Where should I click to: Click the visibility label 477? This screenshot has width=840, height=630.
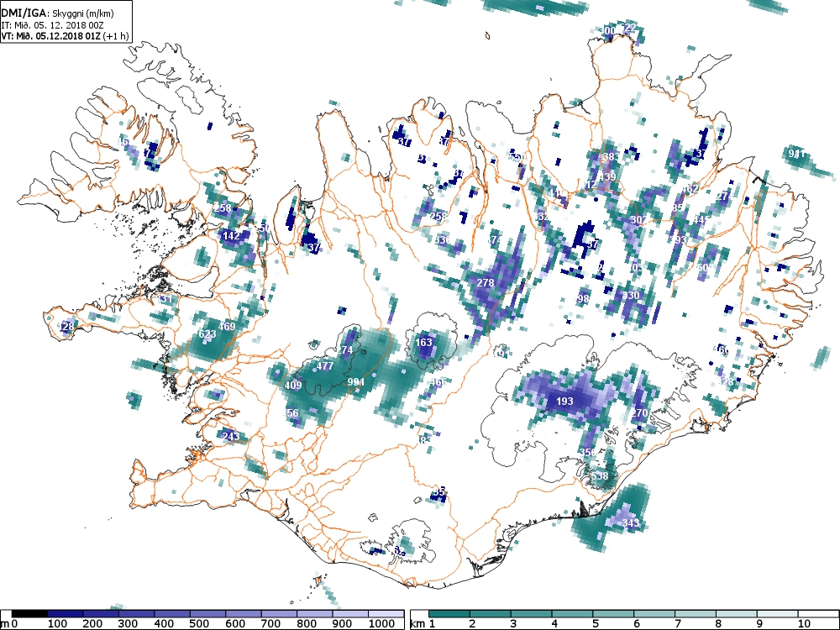[325, 366]
